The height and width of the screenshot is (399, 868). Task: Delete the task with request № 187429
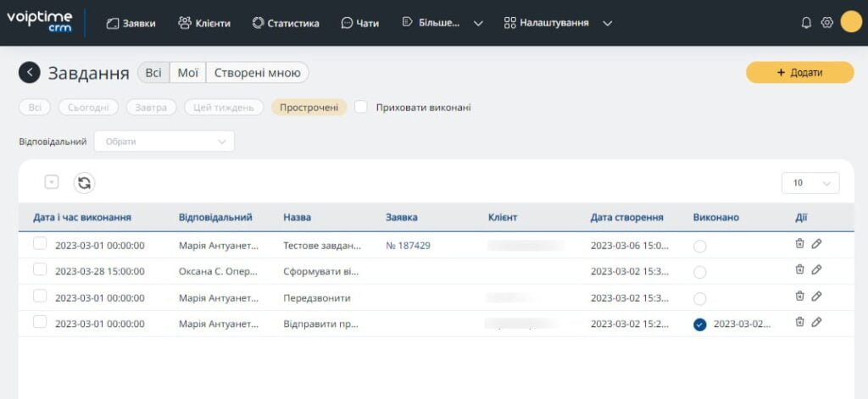pyautogui.click(x=799, y=243)
